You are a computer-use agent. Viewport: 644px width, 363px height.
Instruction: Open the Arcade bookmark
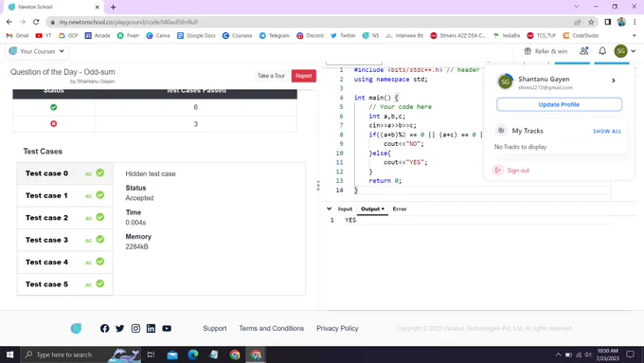pyautogui.click(x=98, y=36)
